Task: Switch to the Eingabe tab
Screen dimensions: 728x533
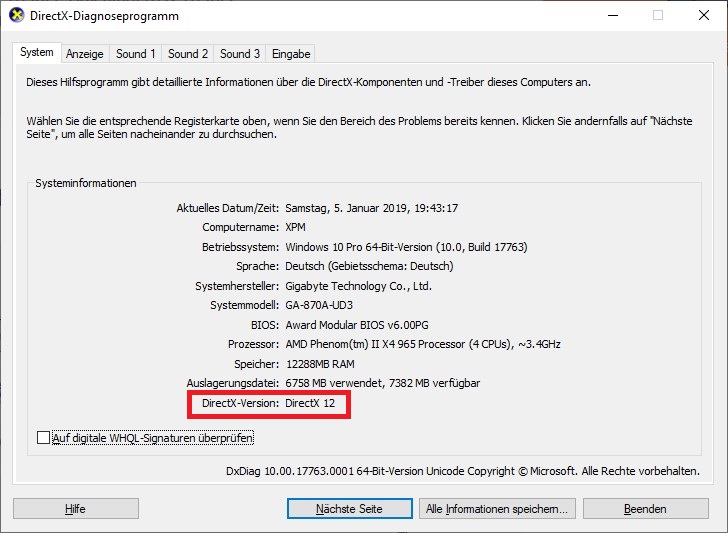Action: click(291, 54)
